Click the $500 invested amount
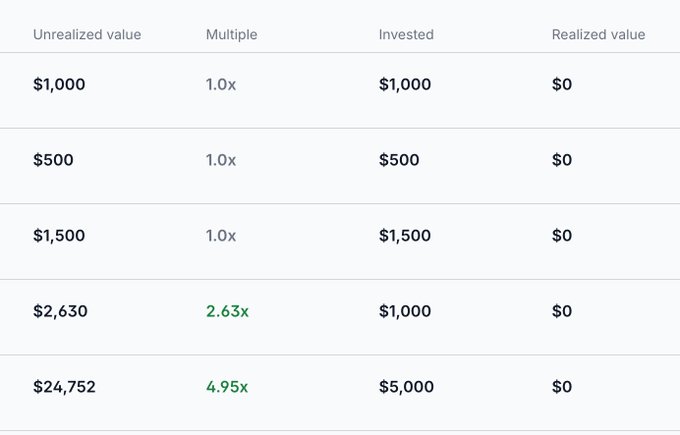 coord(399,160)
